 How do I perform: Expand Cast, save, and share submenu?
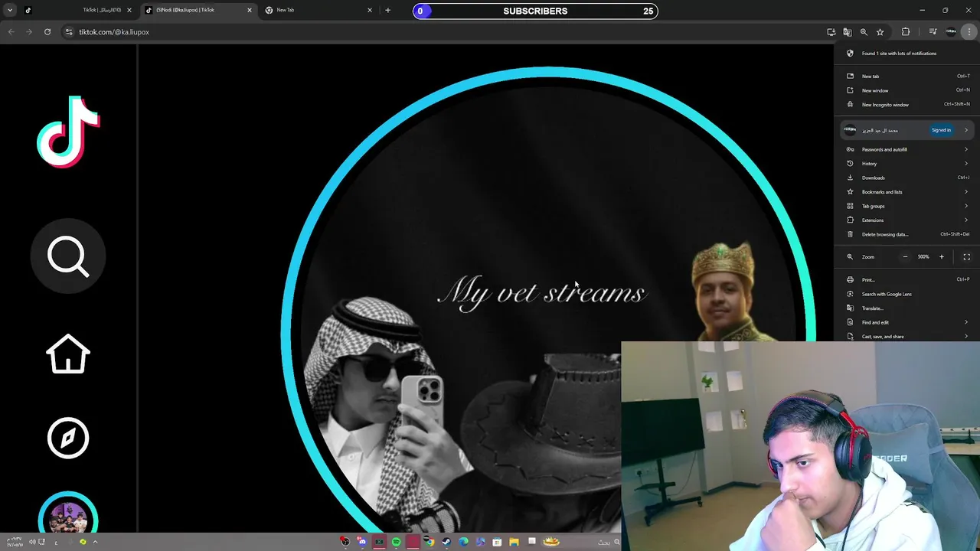click(x=907, y=337)
